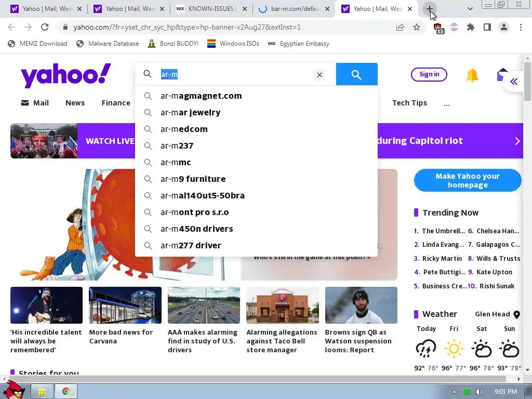Select suggestion ar-m450n drivers

tap(256, 229)
